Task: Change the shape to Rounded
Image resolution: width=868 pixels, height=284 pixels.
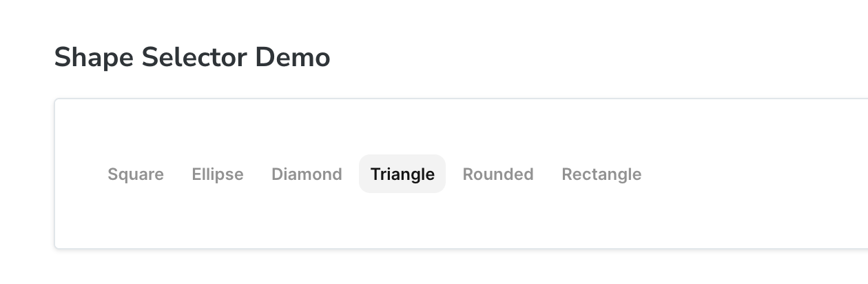Action: click(x=498, y=174)
